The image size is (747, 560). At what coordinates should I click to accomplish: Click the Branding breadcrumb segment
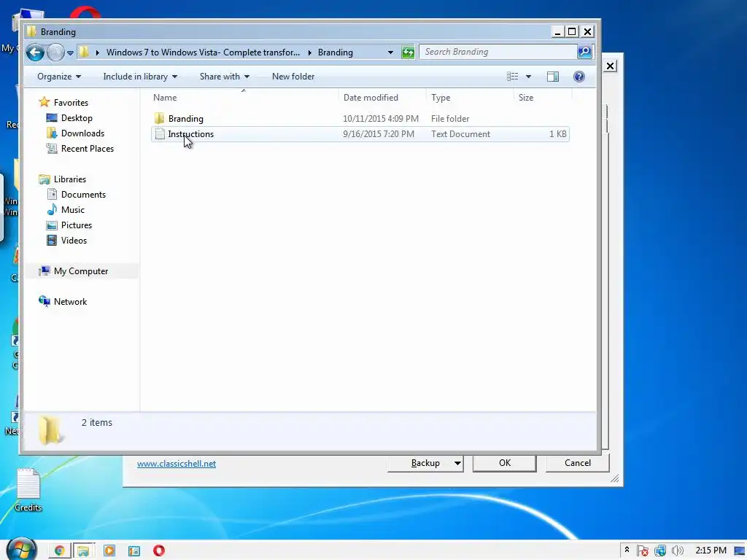(x=336, y=52)
